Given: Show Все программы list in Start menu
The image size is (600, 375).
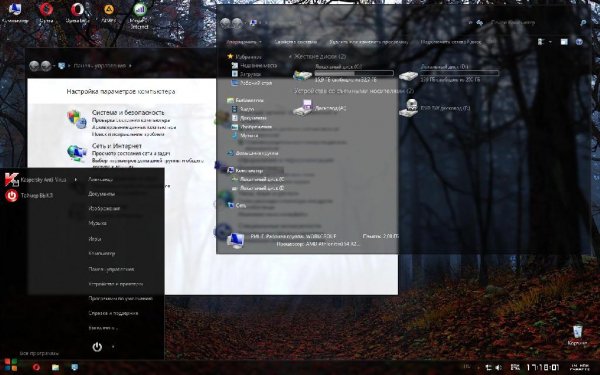Looking at the screenshot, I should pyautogui.click(x=39, y=353).
